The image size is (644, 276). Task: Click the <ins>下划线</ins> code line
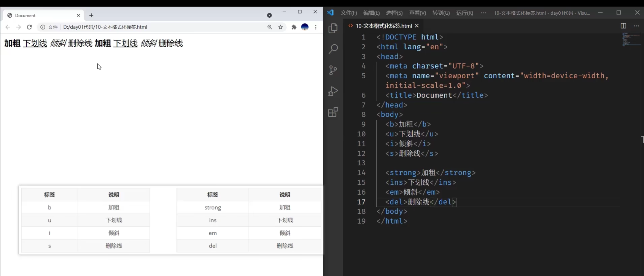pos(421,182)
